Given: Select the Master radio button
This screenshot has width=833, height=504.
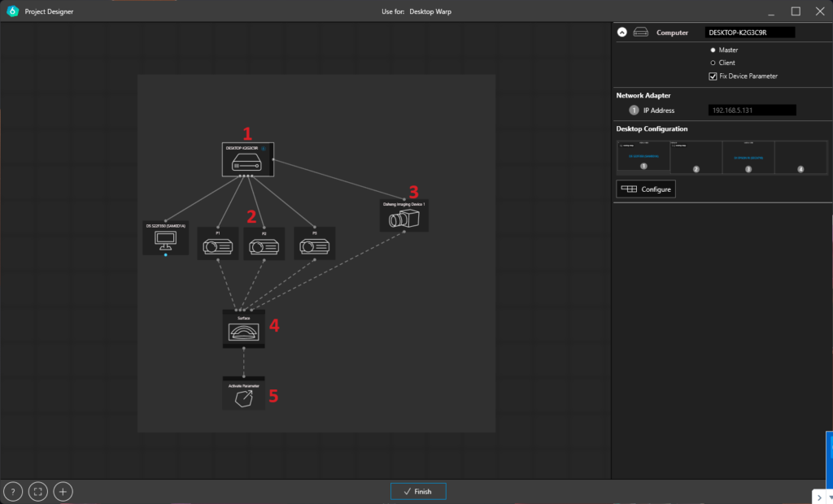Looking at the screenshot, I should pyautogui.click(x=713, y=50).
